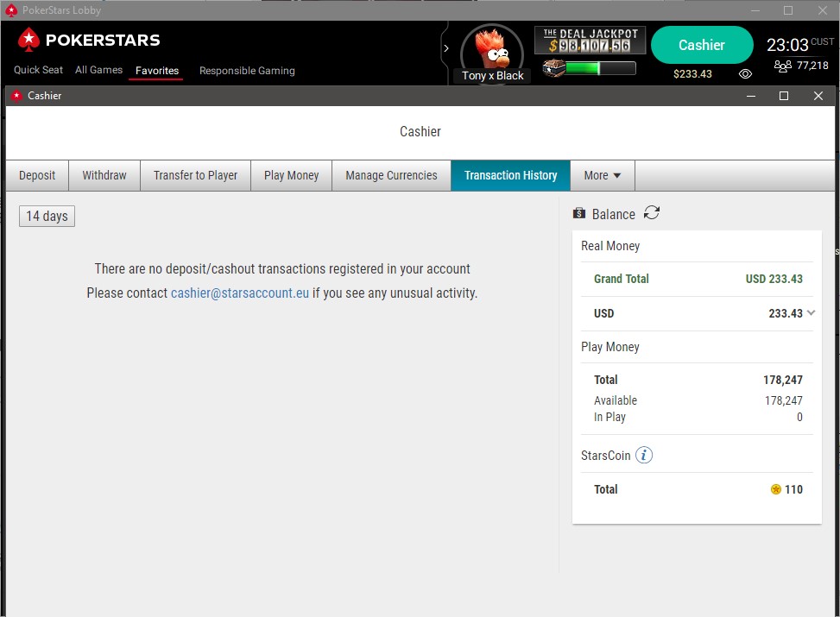The width and height of the screenshot is (840, 617).
Task: Click the Grand Total USD 233.43 value
Action: 774,279
